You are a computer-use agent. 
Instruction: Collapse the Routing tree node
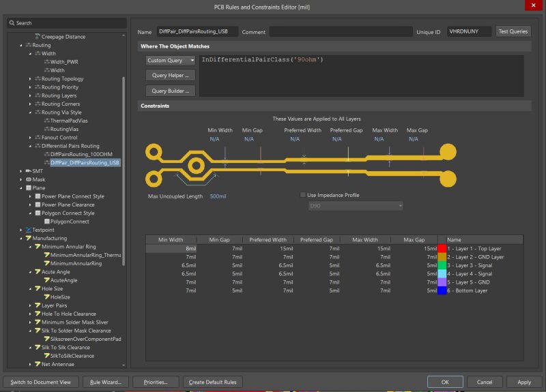(x=21, y=45)
